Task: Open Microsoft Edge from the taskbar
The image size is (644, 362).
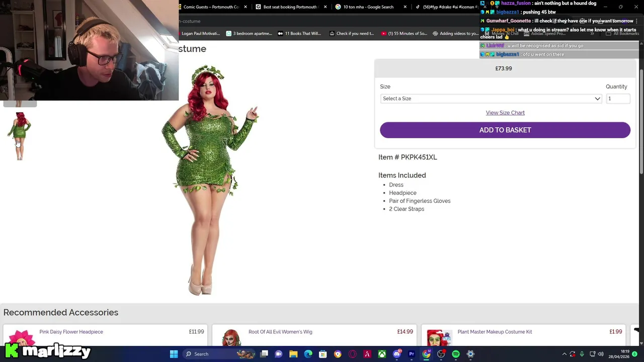Action: pos(308,354)
